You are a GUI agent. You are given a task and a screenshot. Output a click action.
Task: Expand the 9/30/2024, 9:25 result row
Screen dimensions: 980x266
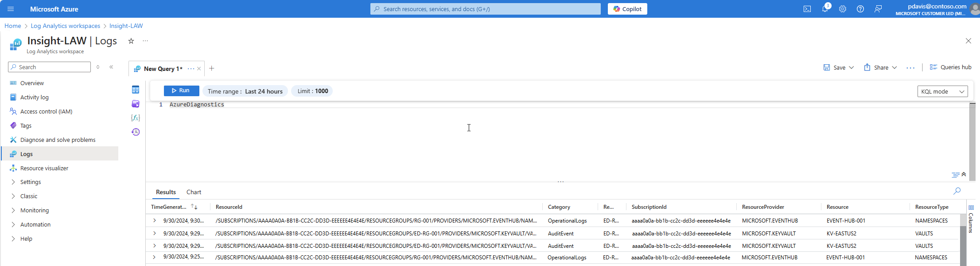(154, 257)
